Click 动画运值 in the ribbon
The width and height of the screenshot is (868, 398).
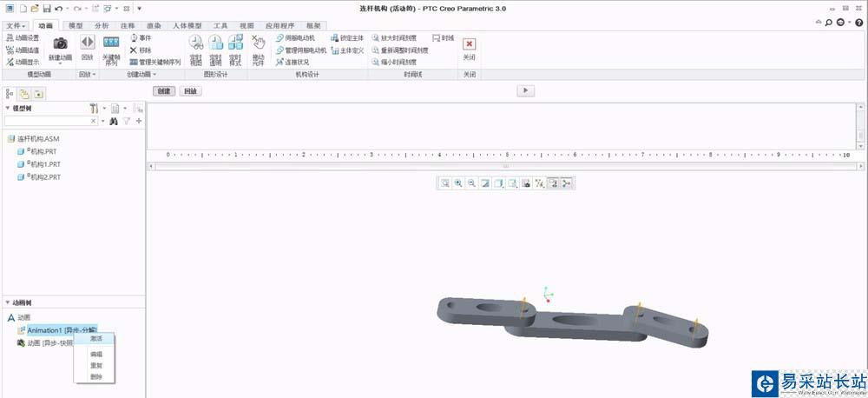(23, 50)
